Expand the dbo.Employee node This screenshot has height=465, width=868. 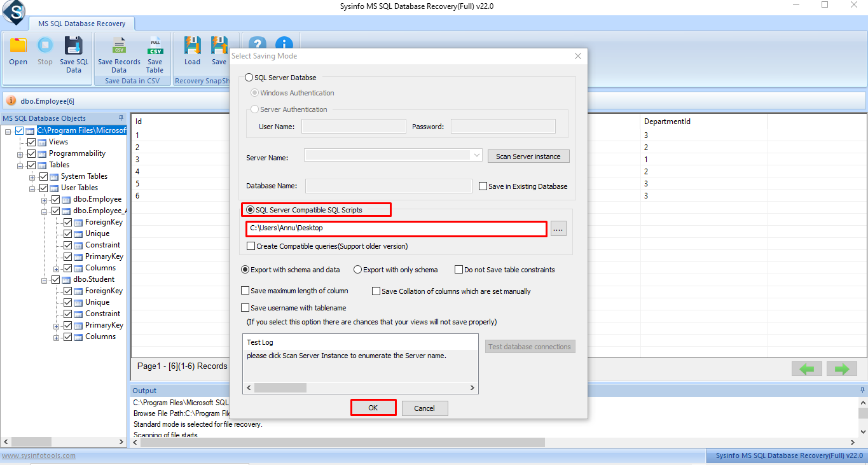45,200
